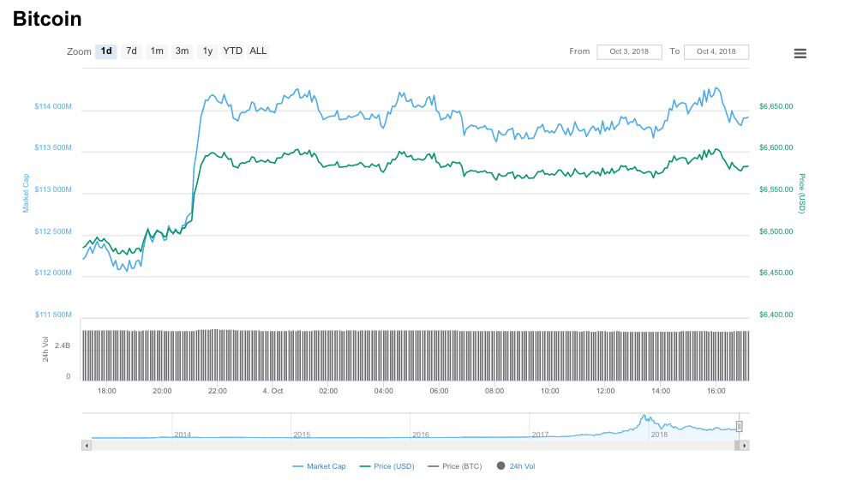Click the $112 500M axis label
This screenshot has width=845, height=504.
point(53,231)
